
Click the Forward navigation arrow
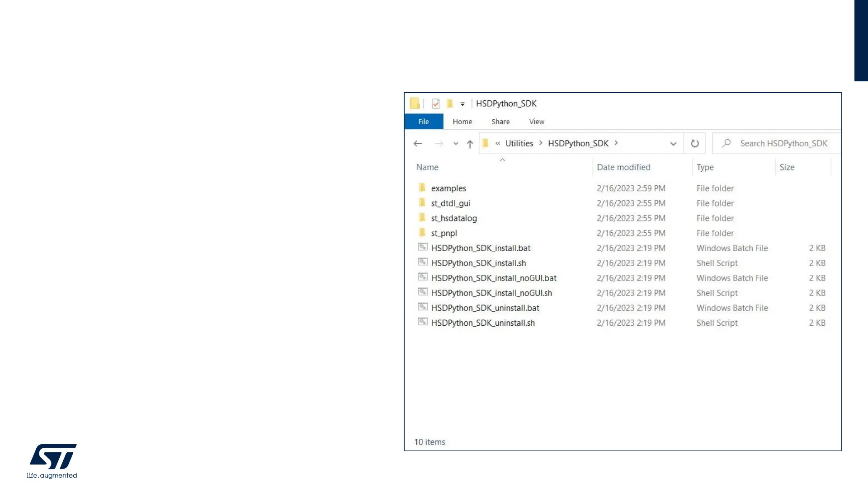coord(439,144)
